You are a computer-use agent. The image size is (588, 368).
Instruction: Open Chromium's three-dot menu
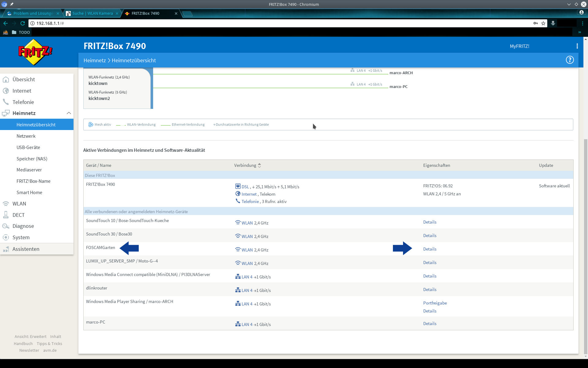click(582, 23)
